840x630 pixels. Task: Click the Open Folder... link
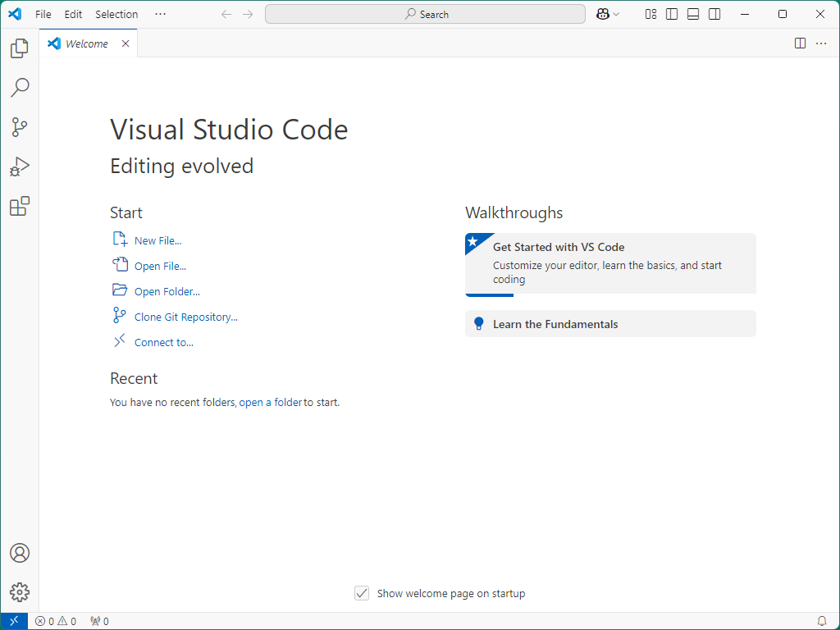point(167,291)
